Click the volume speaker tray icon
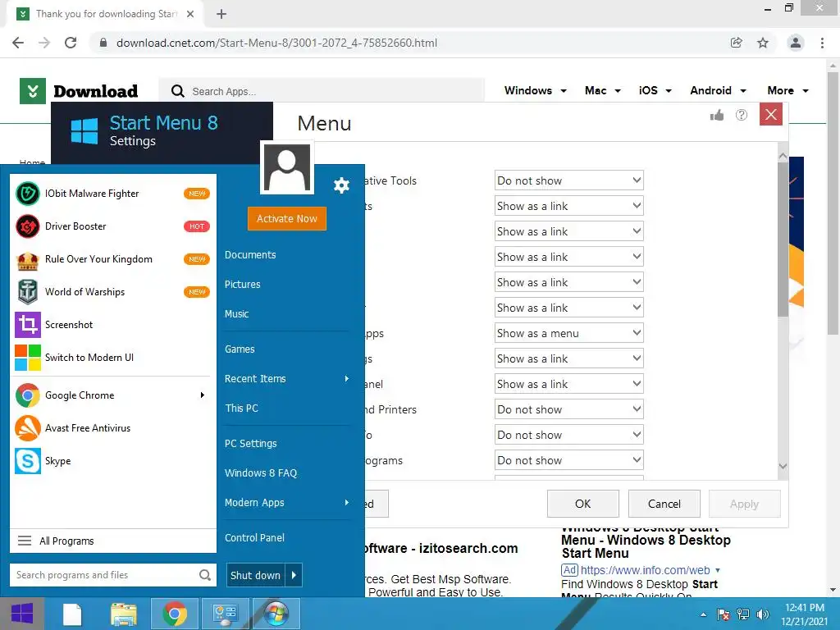 (x=762, y=614)
